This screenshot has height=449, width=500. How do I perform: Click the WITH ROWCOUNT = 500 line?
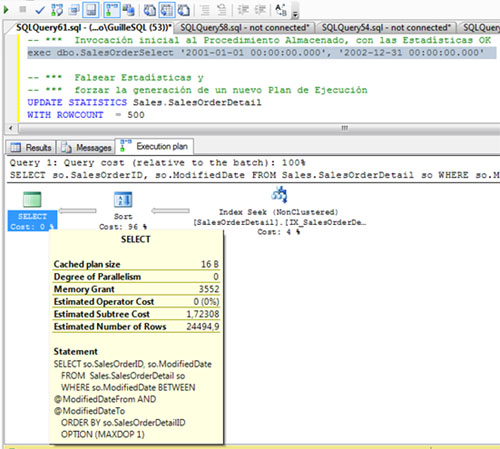(86, 115)
